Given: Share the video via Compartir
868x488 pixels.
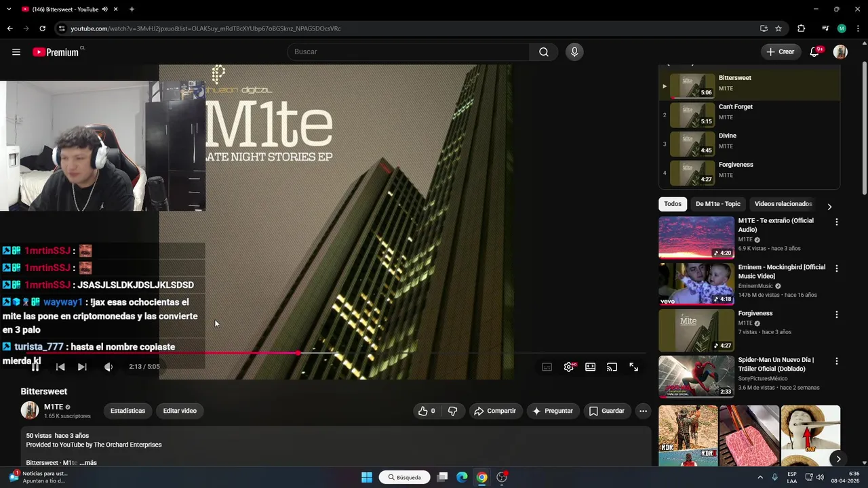Looking at the screenshot, I should [495, 411].
